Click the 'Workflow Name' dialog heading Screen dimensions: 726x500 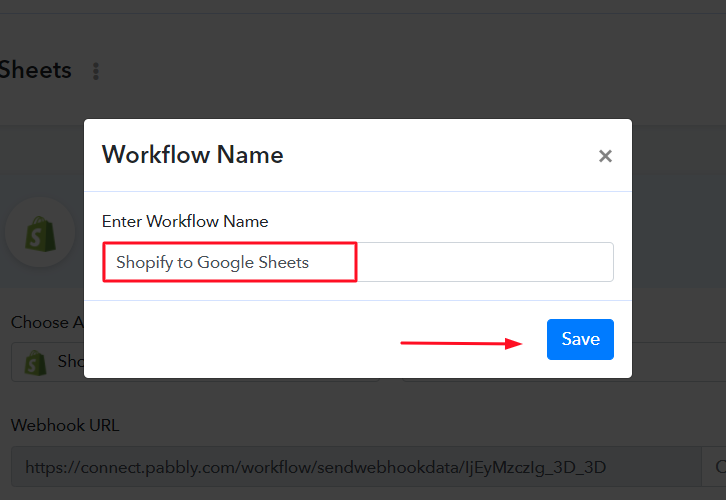tap(193, 155)
